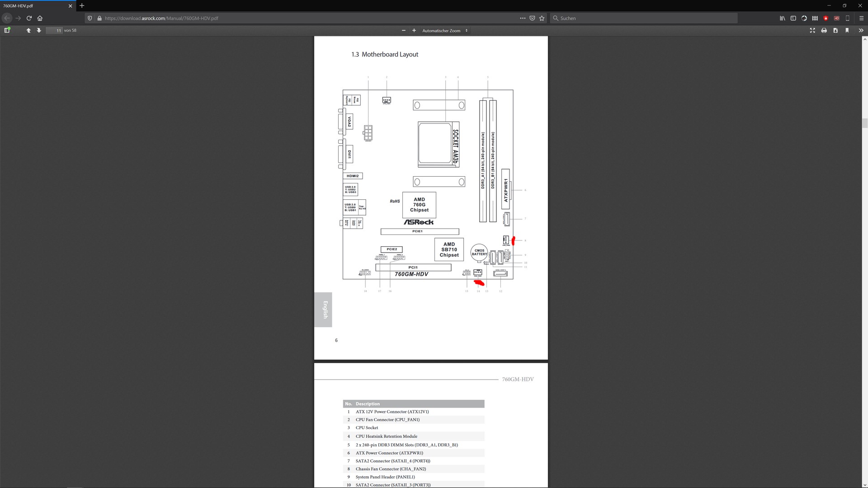The image size is (868, 488).
Task: Open PDF current view bookmark link
Action: (847, 30)
